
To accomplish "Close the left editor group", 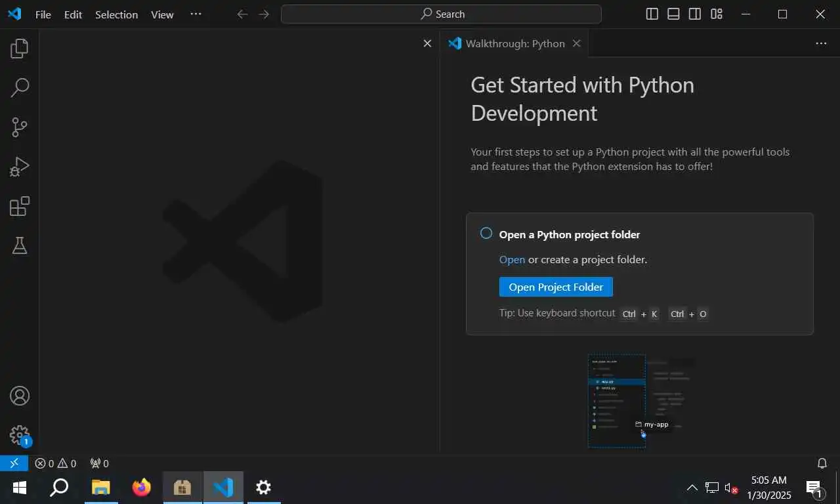I will (x=427, y=43).
